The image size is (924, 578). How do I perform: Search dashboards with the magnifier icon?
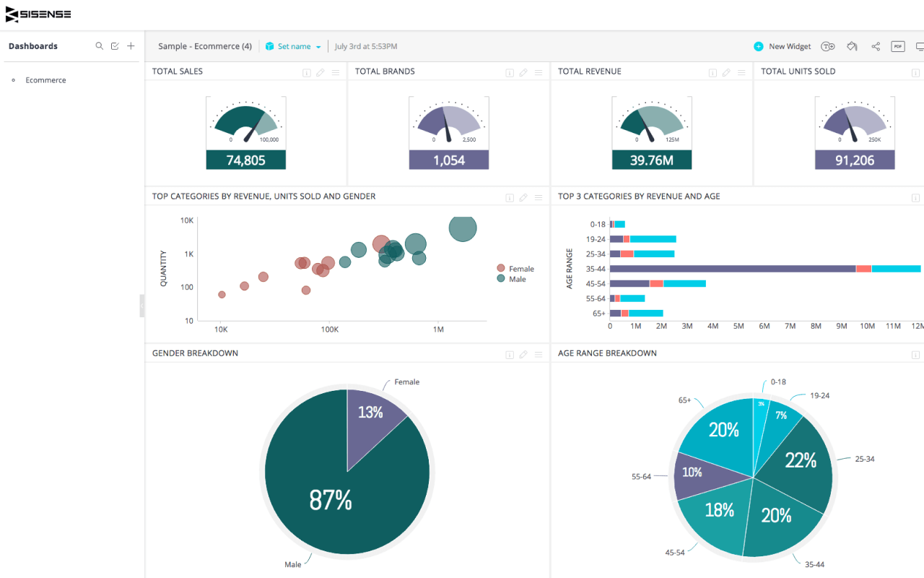[100, 46]
